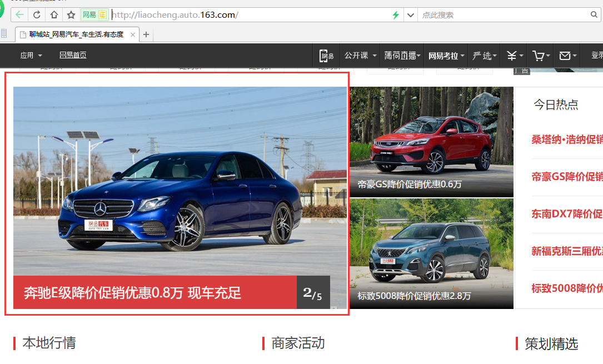Open the 帝豪GS降价促销优惠0.6万 caption

(x=410, y=185)
